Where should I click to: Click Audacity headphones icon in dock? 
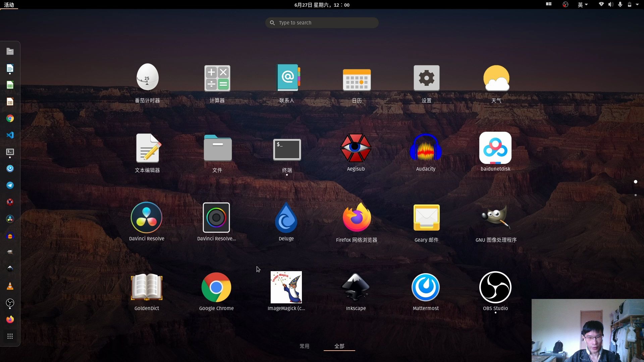(10, 236)
